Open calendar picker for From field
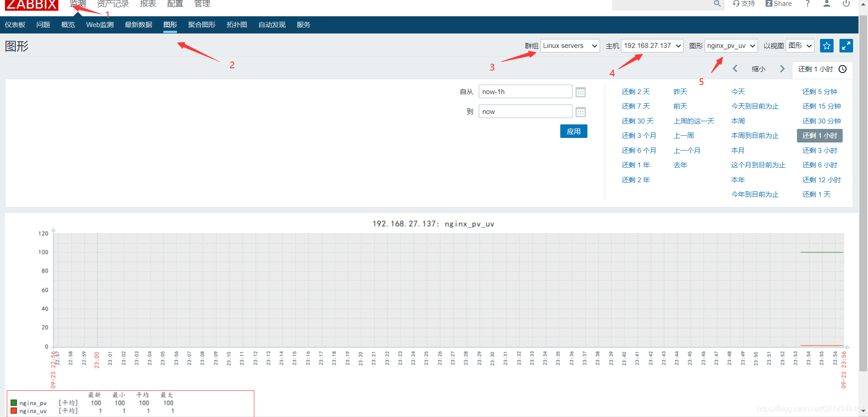Screen dimensions: 868x417 point(581,92)
